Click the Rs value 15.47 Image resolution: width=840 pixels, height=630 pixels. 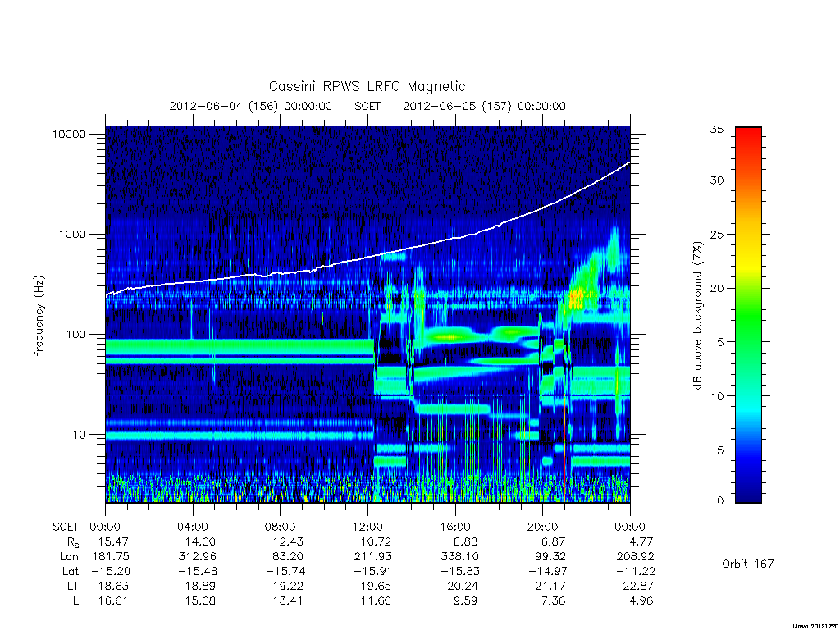(x=113, y=541)
